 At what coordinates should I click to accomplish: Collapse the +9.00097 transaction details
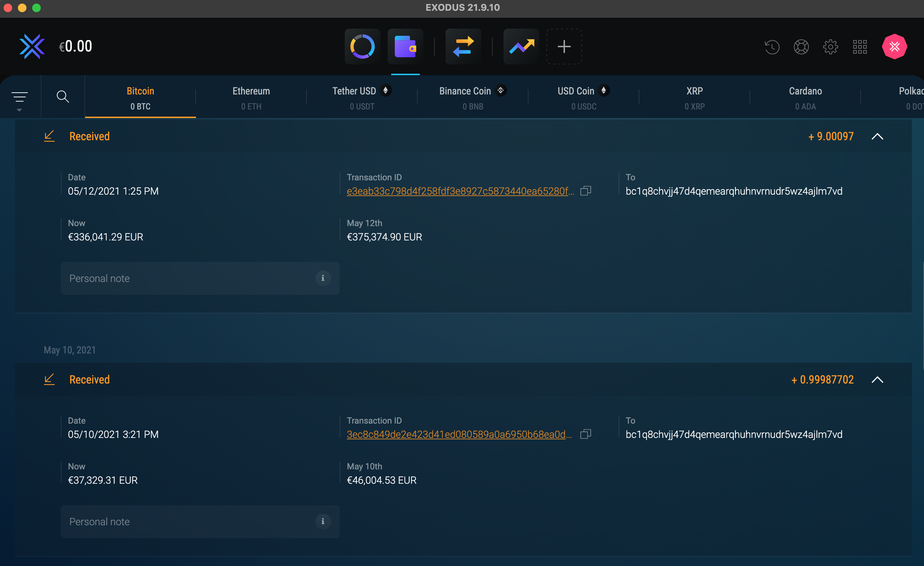877,137
